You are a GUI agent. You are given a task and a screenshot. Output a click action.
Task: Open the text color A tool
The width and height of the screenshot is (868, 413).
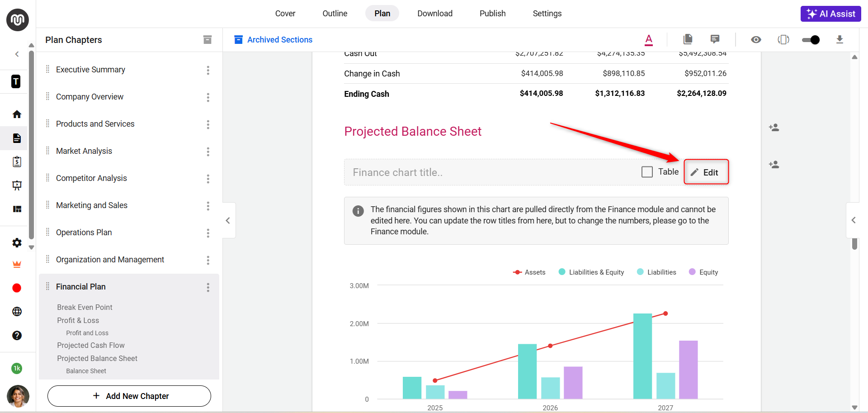(x=649, y=40)
